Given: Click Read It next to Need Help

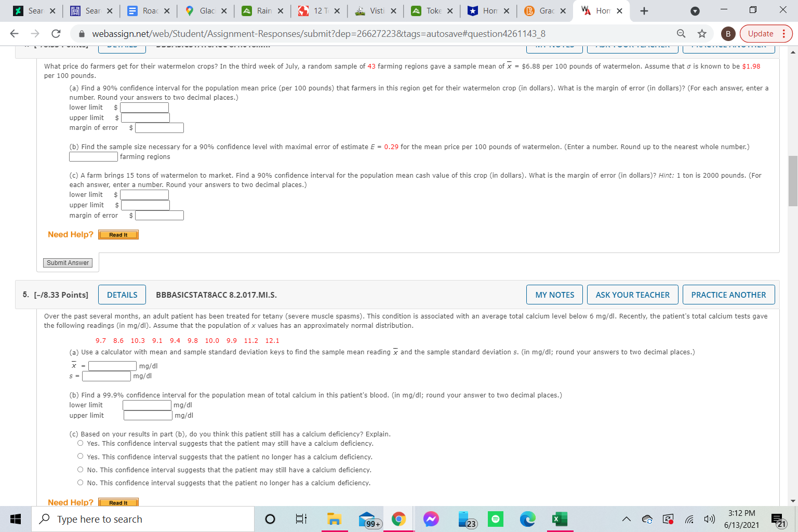Looking at the screenshot, I should coord(118,234).
